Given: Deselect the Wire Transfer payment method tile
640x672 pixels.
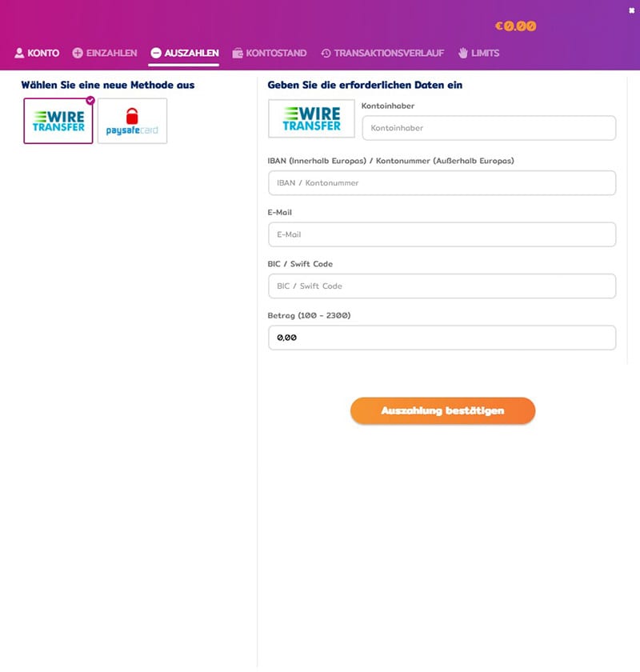Looking at the screenshot, I should point(57,121).
